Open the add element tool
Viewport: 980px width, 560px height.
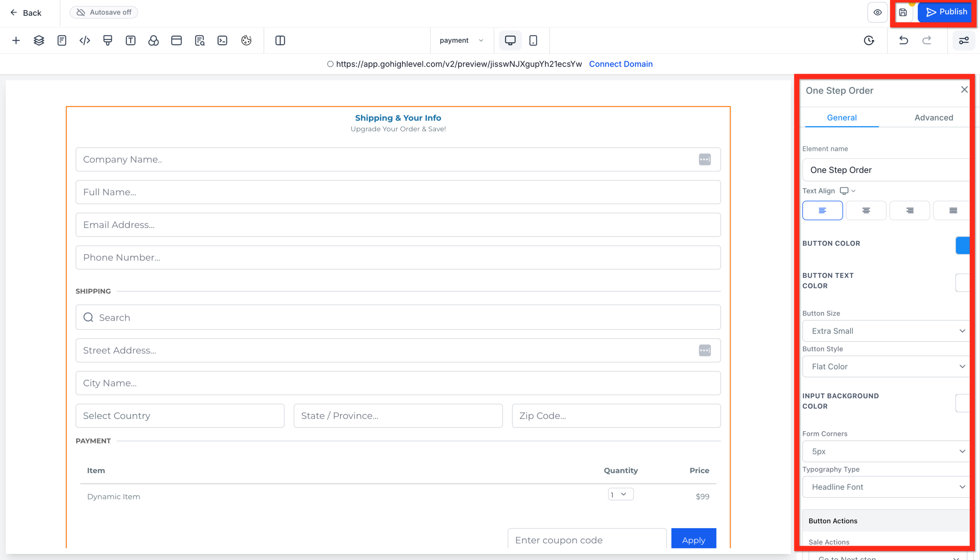click(16, 40)
